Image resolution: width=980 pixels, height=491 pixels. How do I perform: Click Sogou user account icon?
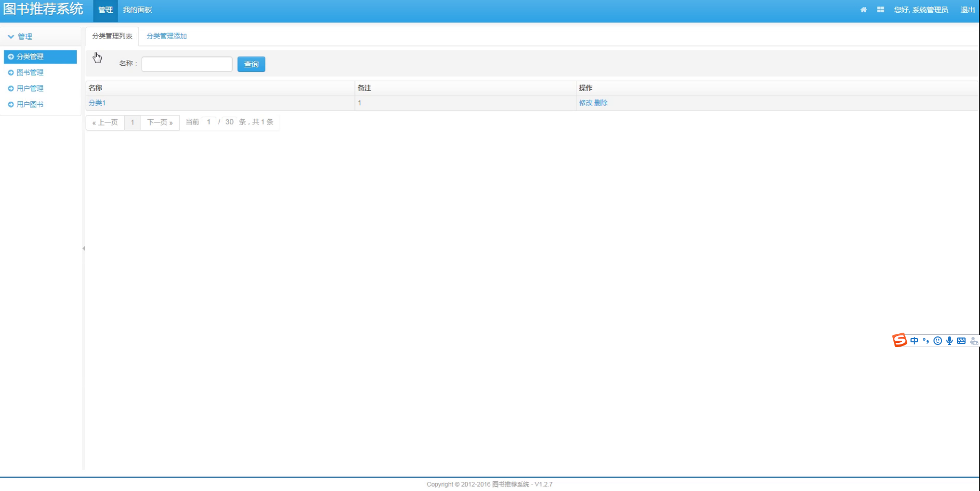click(x=974, y=341)
